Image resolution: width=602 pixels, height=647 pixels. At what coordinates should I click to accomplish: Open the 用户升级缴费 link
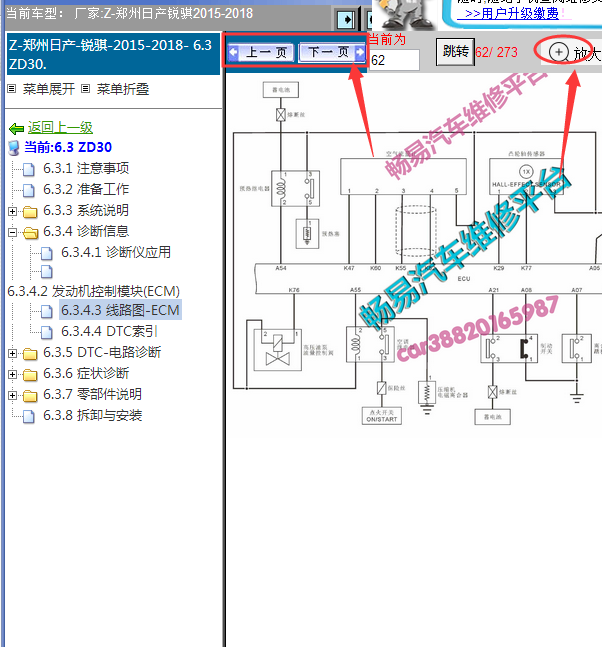pyautogui.click(x=511, y=13)
